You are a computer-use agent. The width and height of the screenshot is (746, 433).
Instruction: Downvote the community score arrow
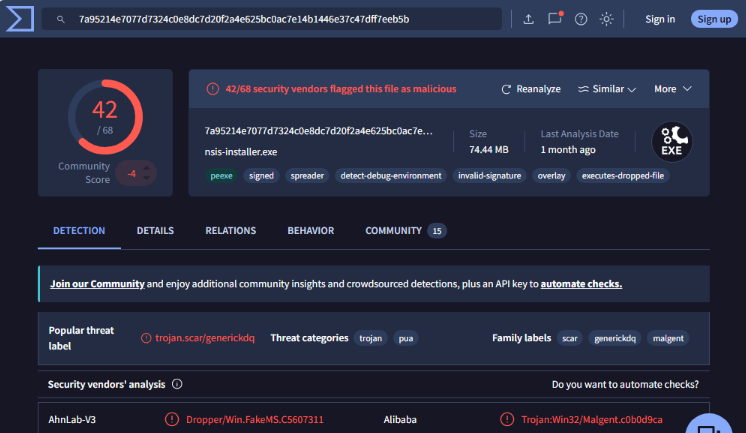(147, 178)
